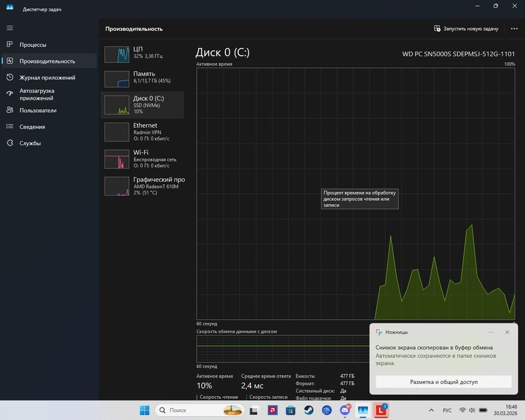Click the Емкость 477 ГБ value
This screenshot has height=420, width=525.
pyautogui.click(x=347, y=376)
